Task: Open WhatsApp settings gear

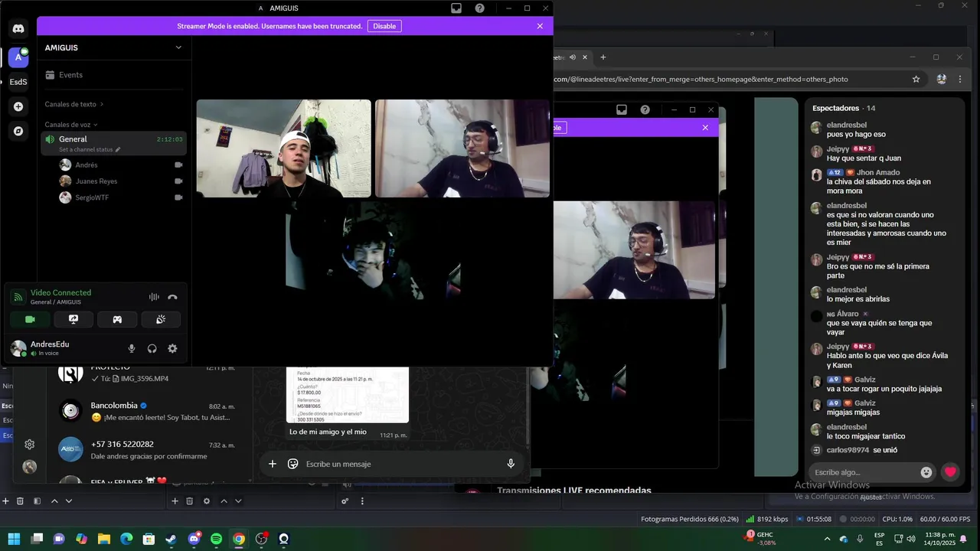Action: tap(29, 445)
